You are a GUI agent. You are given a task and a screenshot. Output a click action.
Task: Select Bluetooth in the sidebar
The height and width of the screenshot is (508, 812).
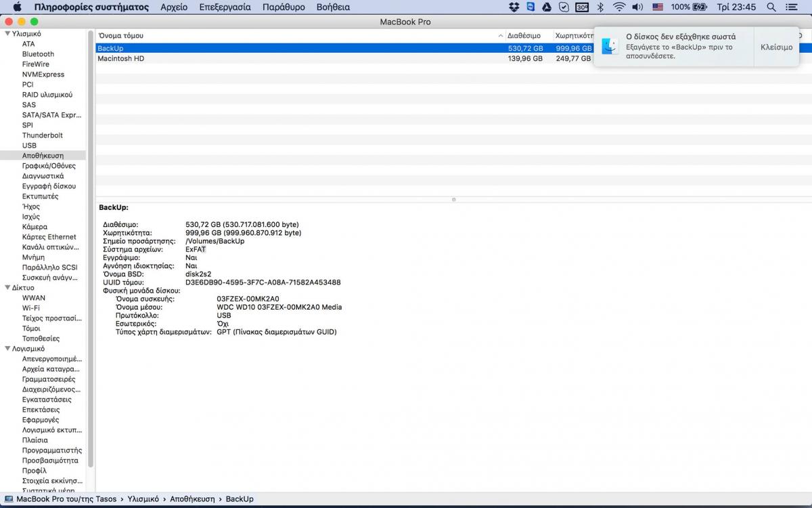click(38, 54)
